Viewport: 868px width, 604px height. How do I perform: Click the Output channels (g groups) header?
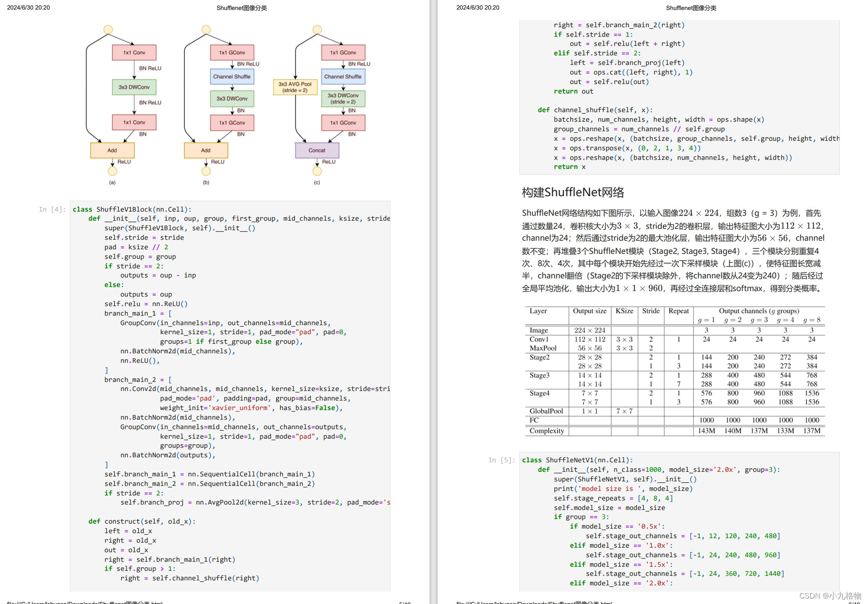point(759,311)
